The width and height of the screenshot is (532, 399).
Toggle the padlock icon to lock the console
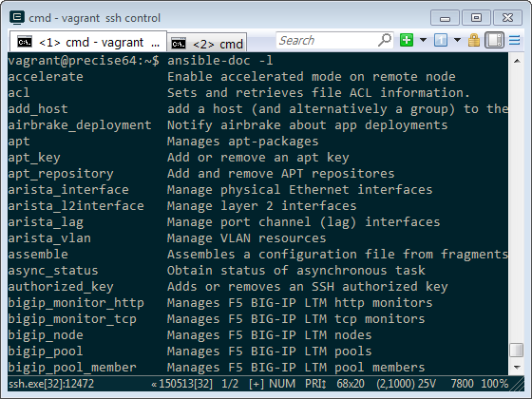click(474, 40)
